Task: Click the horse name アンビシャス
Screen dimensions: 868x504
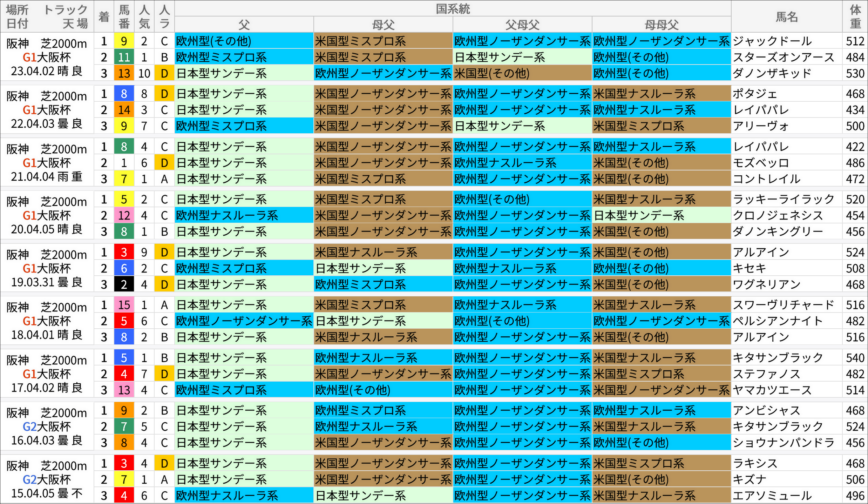Action: click(767, 411)
